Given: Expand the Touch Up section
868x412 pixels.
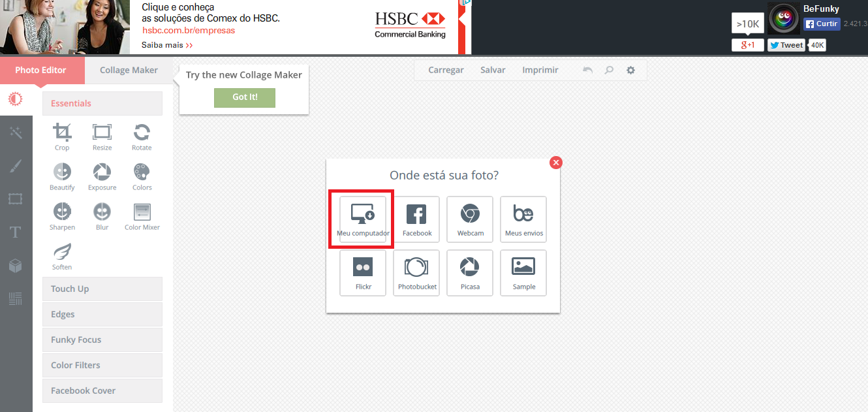Looking at the screenshot, I should click(x=102, y=289).
